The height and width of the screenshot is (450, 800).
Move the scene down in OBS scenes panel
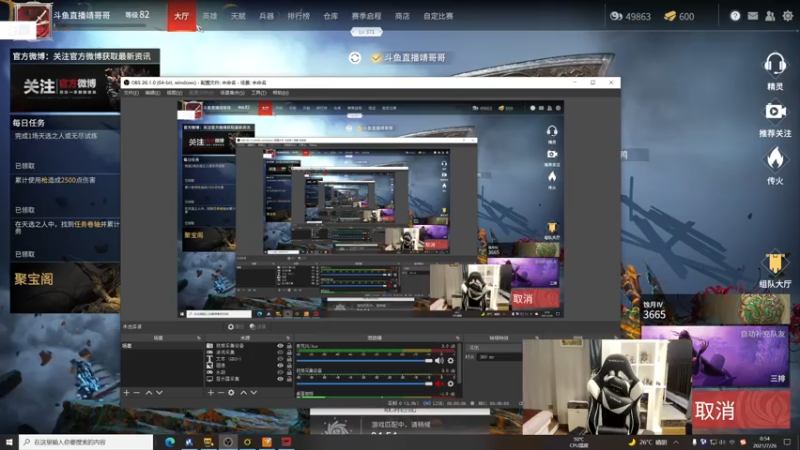(159, 392)
